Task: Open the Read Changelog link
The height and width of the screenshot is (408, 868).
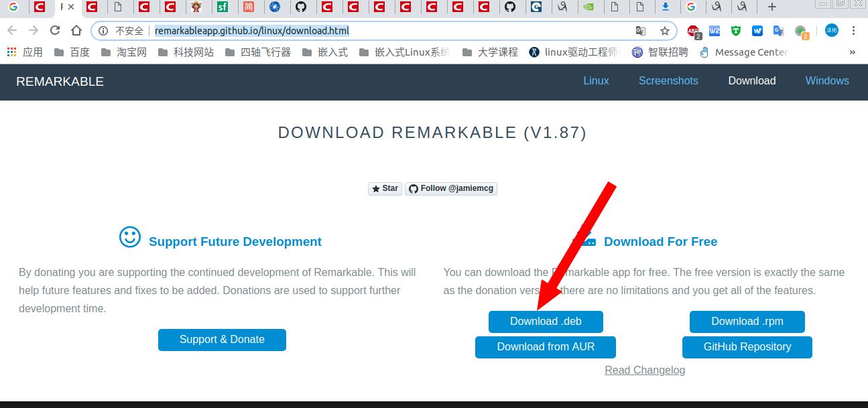Action: [x=645, y=370]
